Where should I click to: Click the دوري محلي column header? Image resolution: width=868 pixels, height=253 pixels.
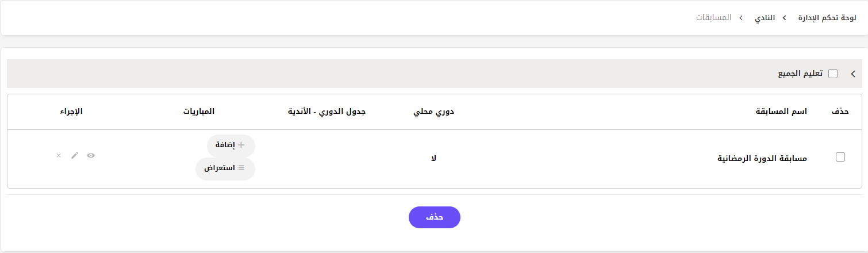tap(433, 112)
